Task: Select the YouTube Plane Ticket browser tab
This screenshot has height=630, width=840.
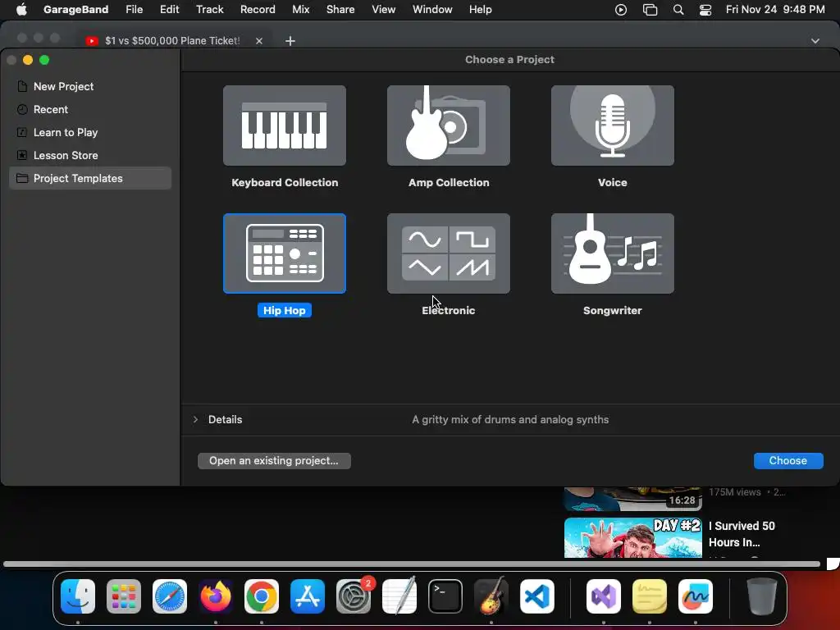Action: pyautogui.click(x=172, y=41)
